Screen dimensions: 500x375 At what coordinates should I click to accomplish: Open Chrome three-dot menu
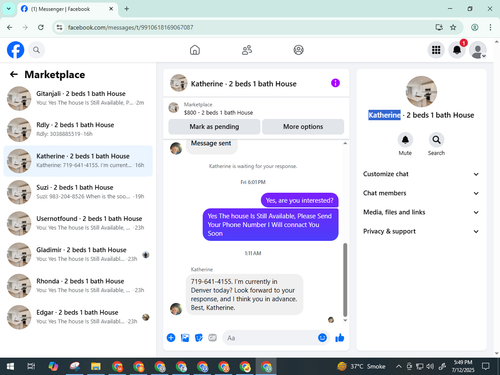[x=490, y=27]
